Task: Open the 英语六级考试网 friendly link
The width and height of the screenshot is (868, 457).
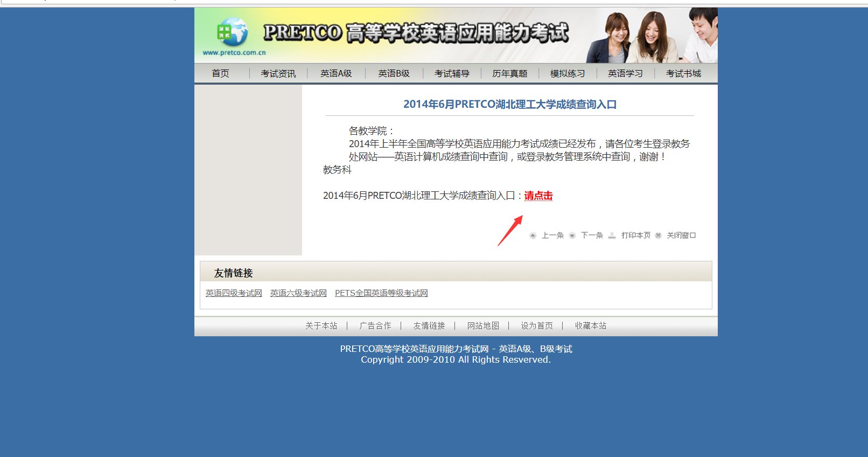Action: click(298, 293)
